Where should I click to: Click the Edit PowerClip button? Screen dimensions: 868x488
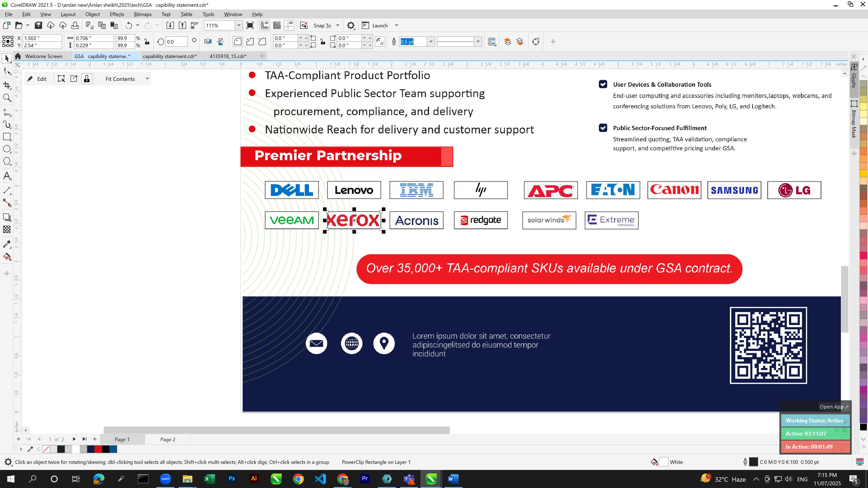point(37,79)
